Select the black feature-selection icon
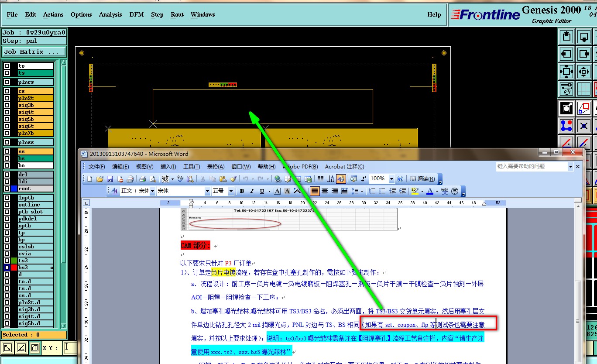 pyautogui.click(x=566, y=108)
